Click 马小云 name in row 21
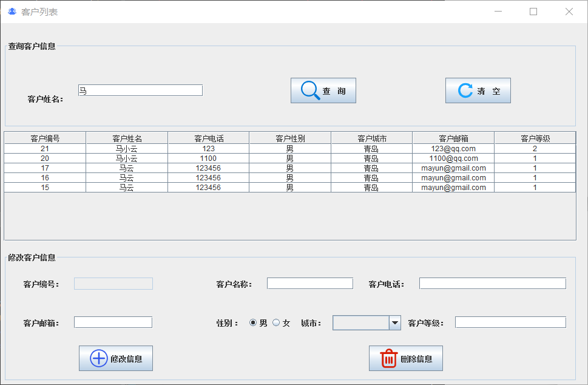588x385 pixels. (x=127, y=149)
